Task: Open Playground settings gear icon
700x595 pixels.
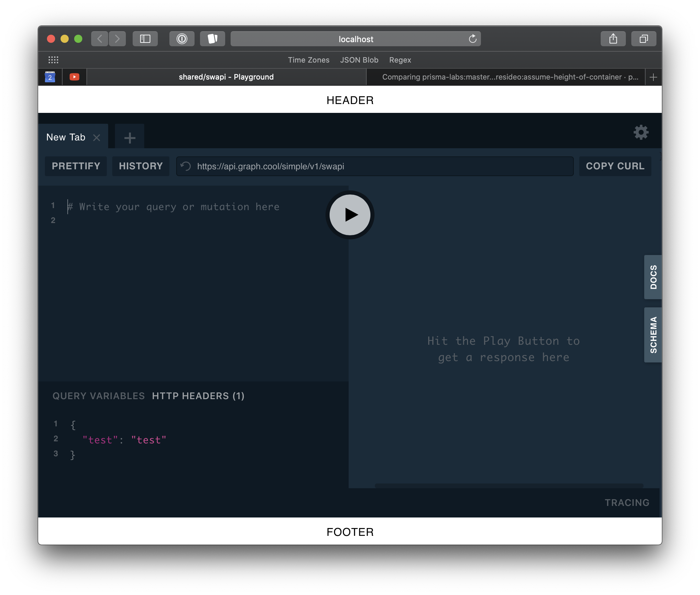Action: pyautogui.click(x=641, y=132)
